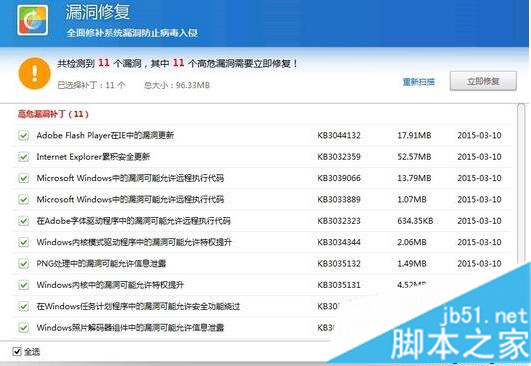The image size is (531, 366).
Task: Click the 2015-03-10 date of KB3044132
Action: [479, 135]
